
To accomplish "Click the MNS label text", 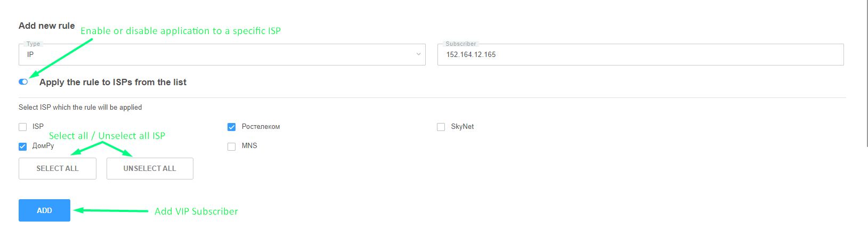I will point(249,146).
